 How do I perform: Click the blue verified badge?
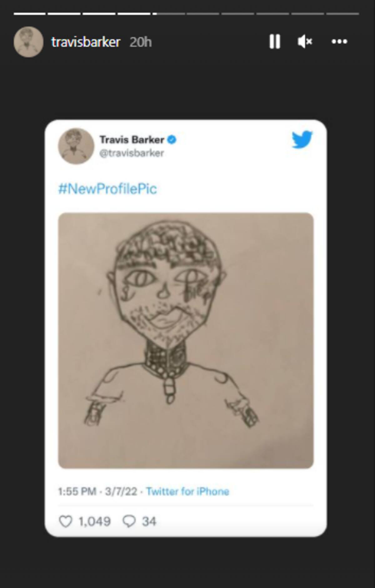[172, 140]
